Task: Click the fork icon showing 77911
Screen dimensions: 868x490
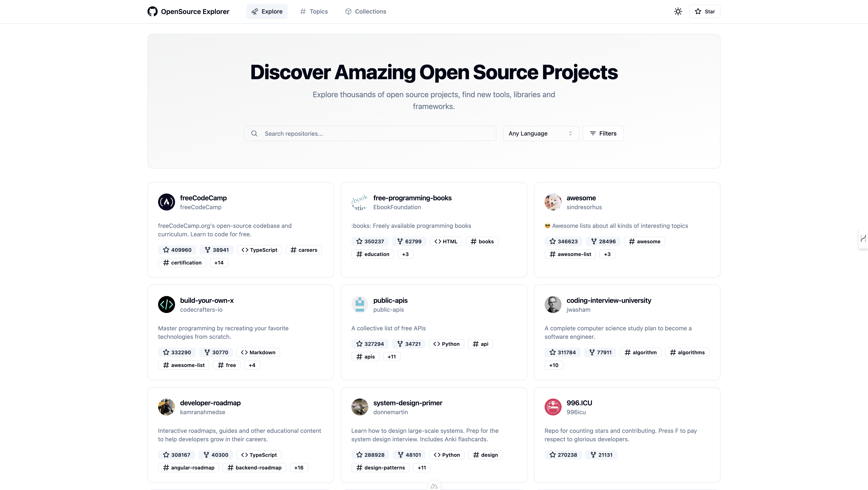Action: click(592, 352)
